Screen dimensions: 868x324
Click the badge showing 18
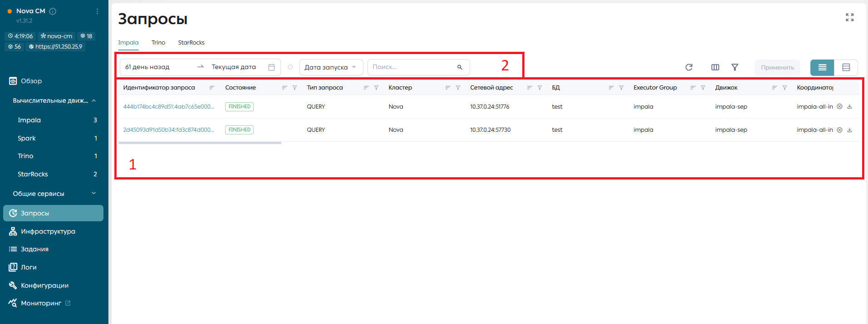pyautogui.click(x=86, y=36)
